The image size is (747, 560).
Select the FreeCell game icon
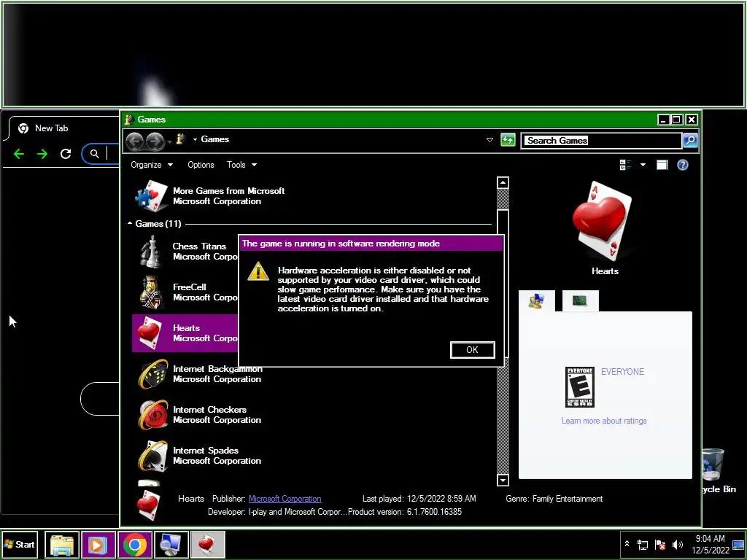click(x=152, y=292)
